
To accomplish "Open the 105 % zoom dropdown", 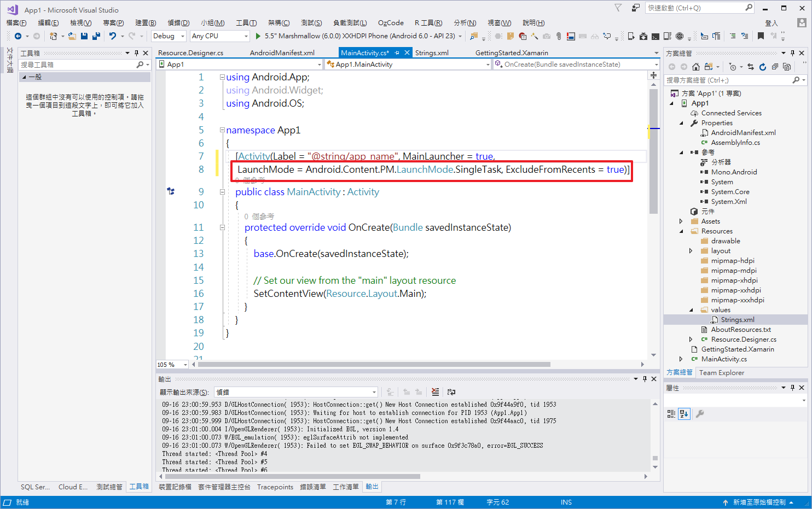I will 172,365.
